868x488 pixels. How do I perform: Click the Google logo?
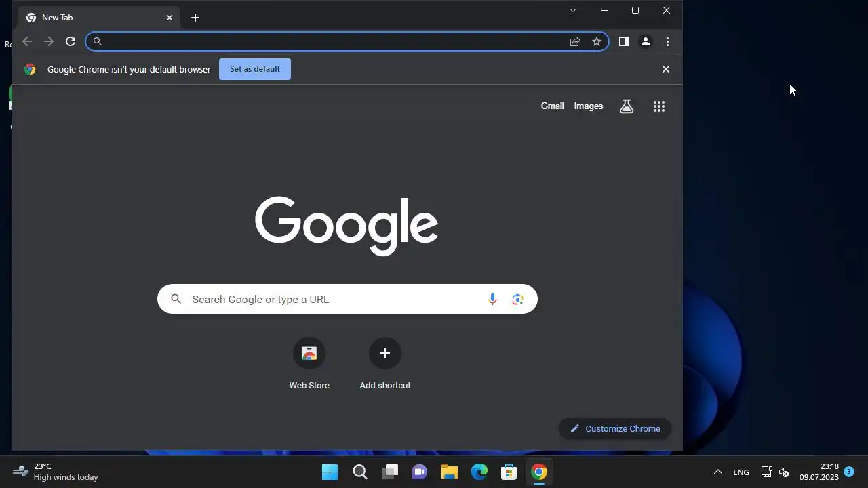pos(347,226)
